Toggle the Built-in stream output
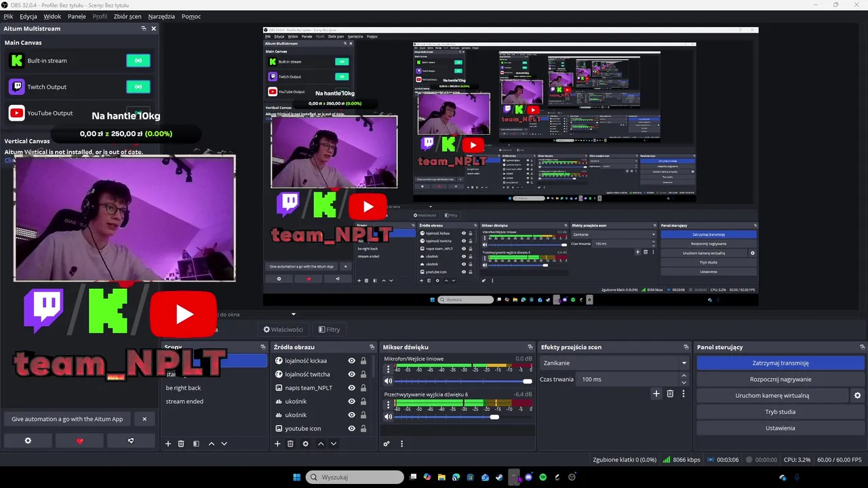 point(138,61)
